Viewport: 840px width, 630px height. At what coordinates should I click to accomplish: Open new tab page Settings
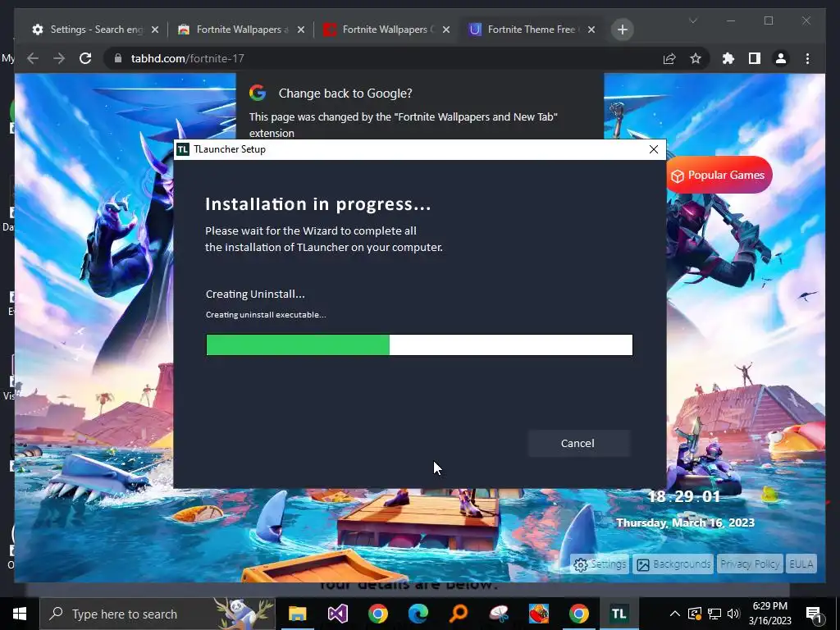point(600,564)
